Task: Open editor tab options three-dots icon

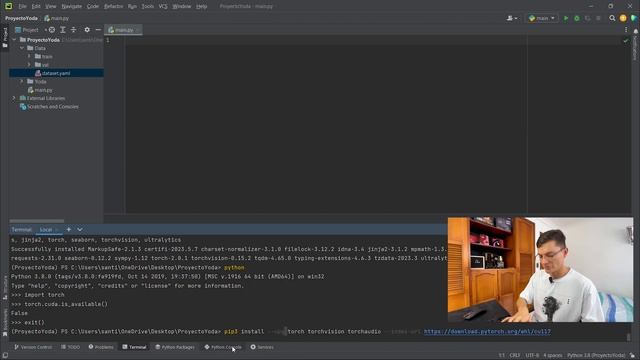Action: 626,30
